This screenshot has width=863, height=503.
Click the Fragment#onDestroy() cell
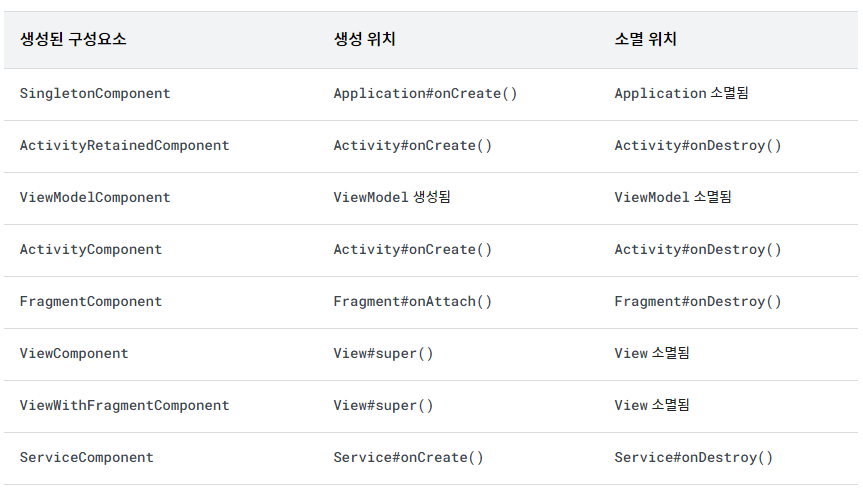tap(698, 302)
